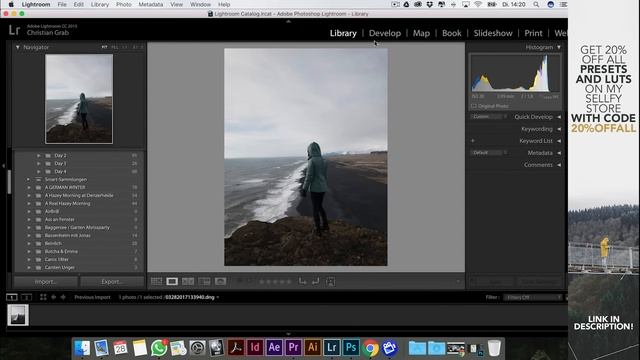The height and width of the screenshot is (360, 640).
Task: Open WhatsApp from the Dock
Action: tap(159, 348)
